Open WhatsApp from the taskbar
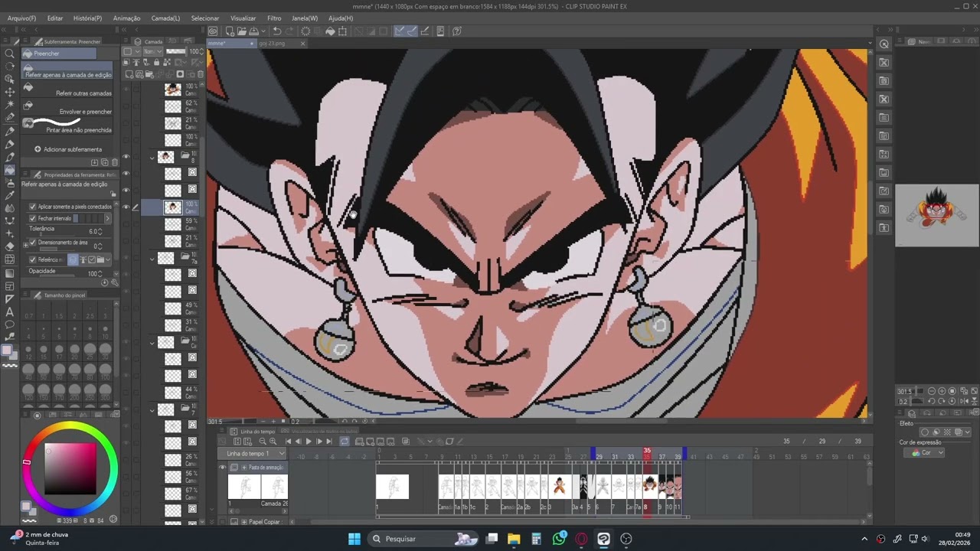 (x=559, y=539)
